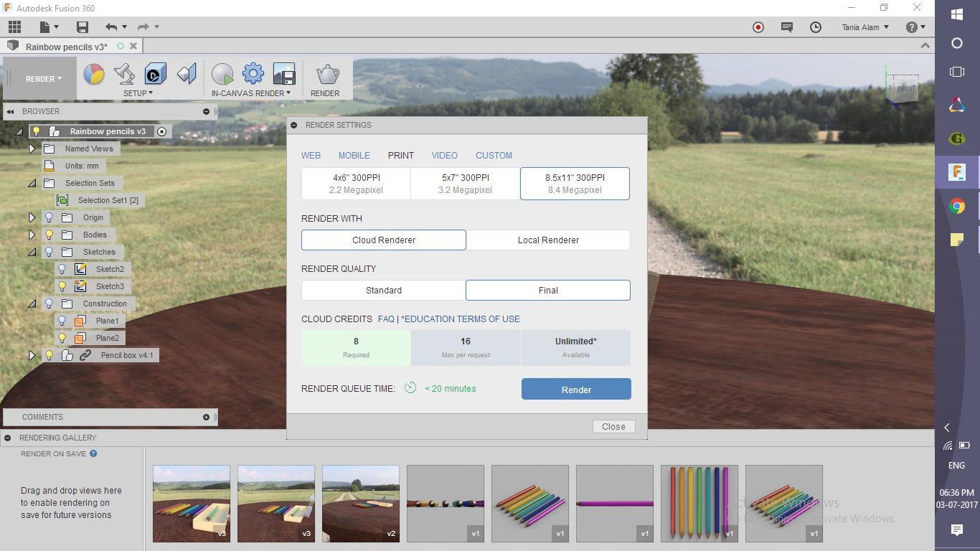Image resolution: width=980 pixels, height=551 pixels.
Task: Open In-Canvas Render Settings gear
Action: 253,74
